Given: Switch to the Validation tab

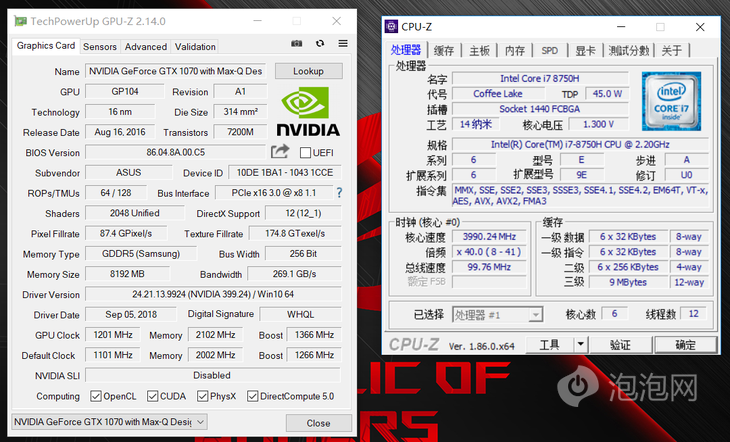Looking at the screenshot, I should 195,47.
